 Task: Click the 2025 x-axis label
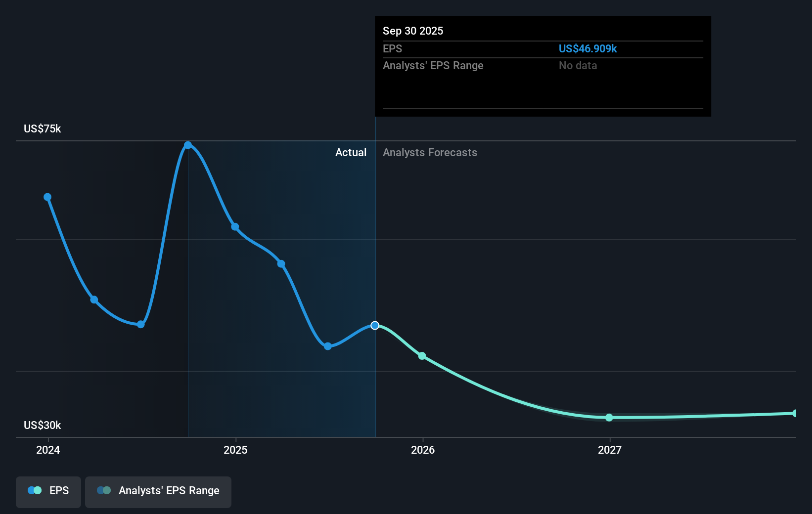(235, 450)
